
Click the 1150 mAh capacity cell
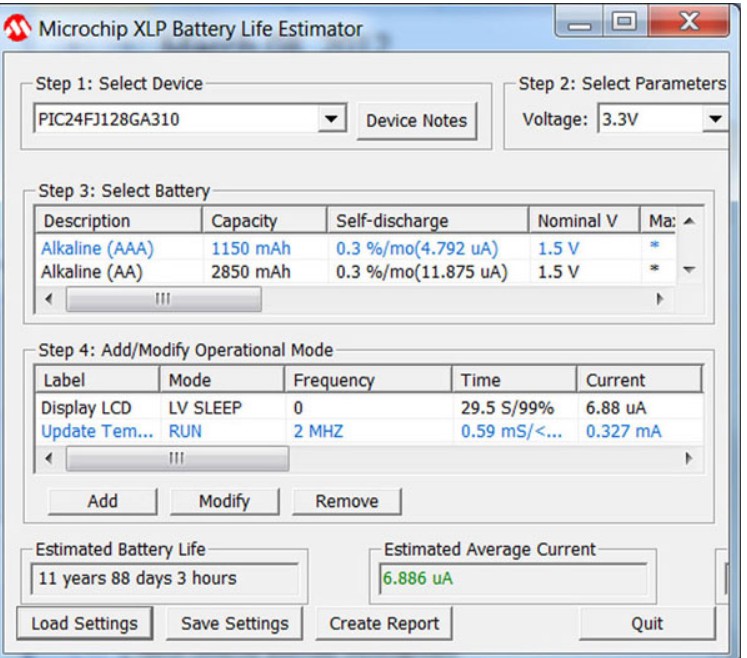pos(251,248)
